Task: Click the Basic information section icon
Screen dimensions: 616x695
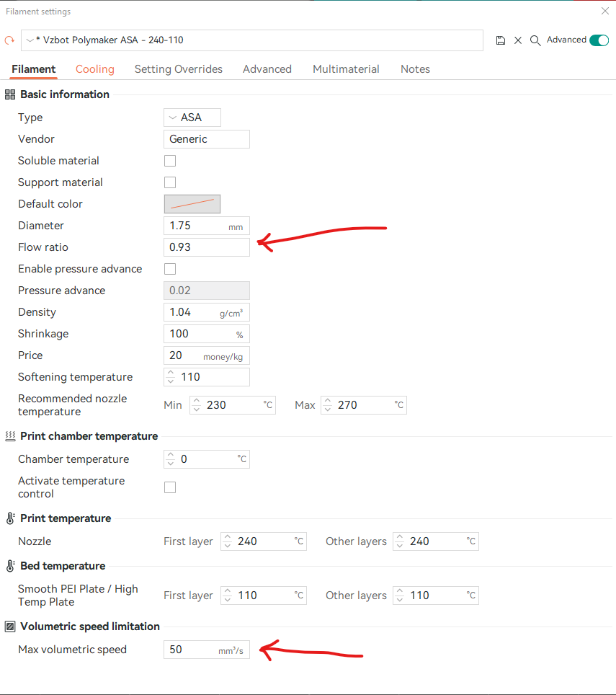Action: [10, 94]
